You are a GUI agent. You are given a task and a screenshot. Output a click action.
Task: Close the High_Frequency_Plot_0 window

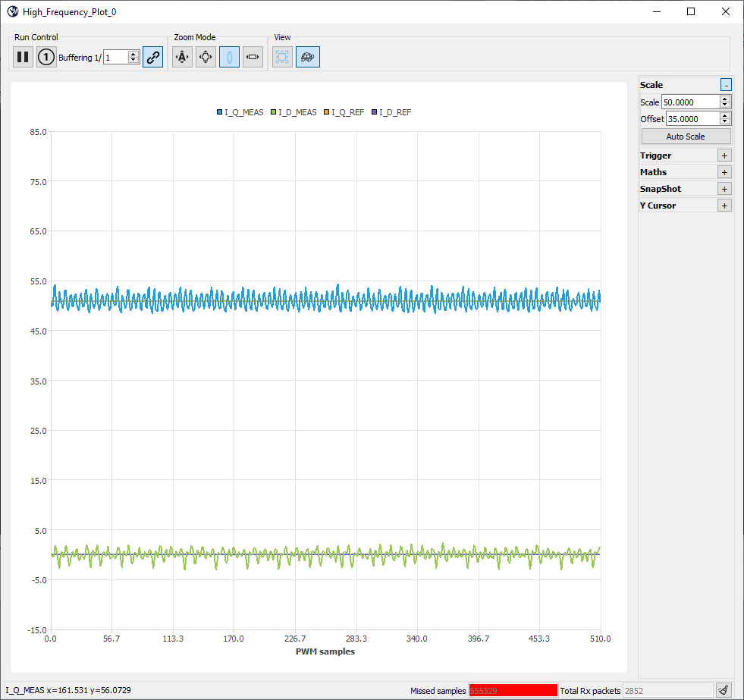pos(726,11)
